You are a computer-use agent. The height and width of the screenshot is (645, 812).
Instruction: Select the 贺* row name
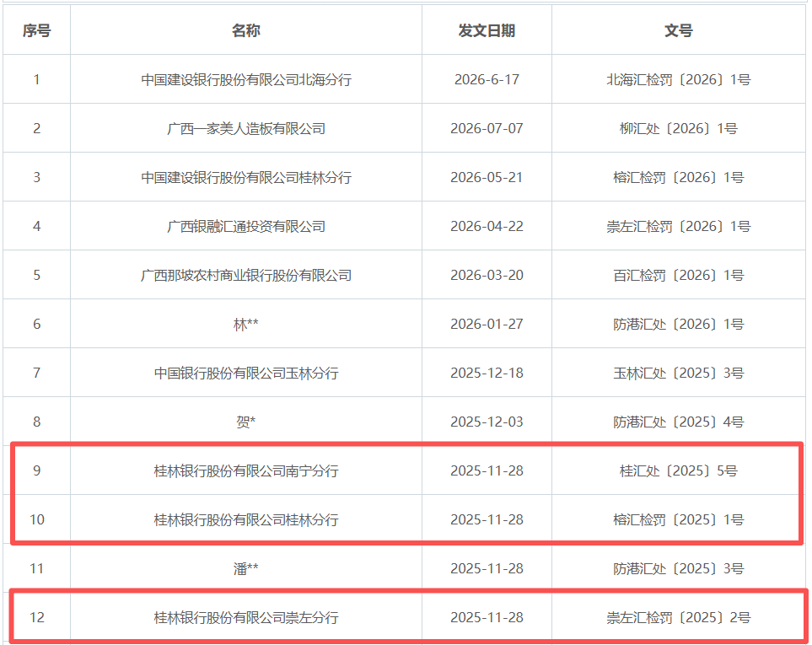point(246,422)
